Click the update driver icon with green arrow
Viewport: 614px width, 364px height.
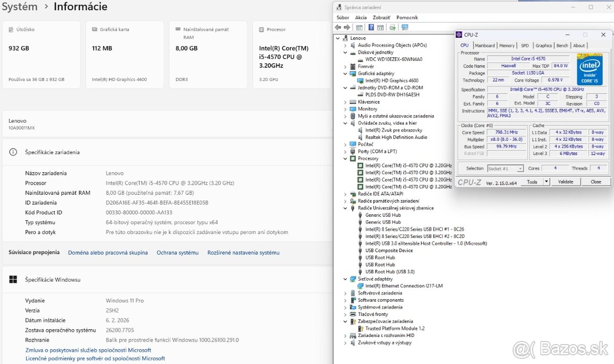pyautogui.click(x=392, y=27)
